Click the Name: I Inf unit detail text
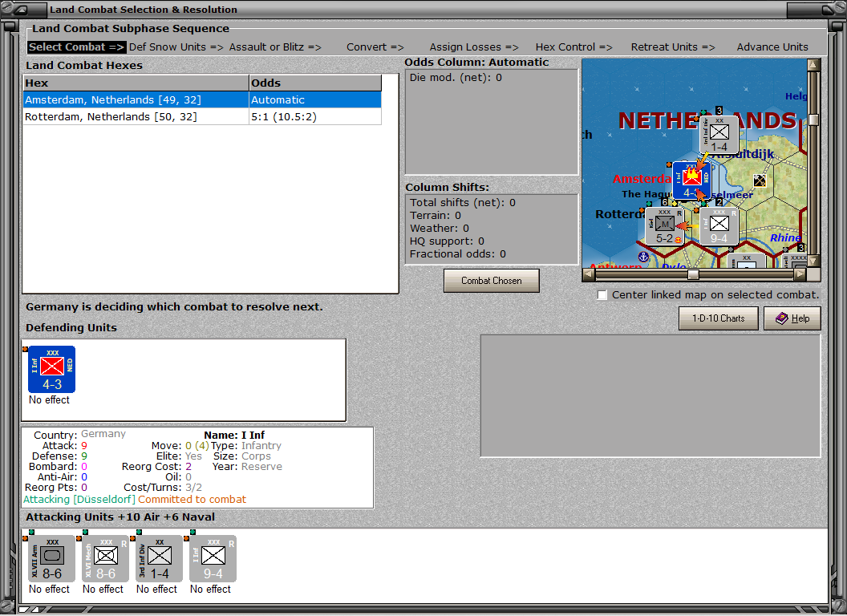The height and width of the screenshot is (616, 847). point(234,435)
